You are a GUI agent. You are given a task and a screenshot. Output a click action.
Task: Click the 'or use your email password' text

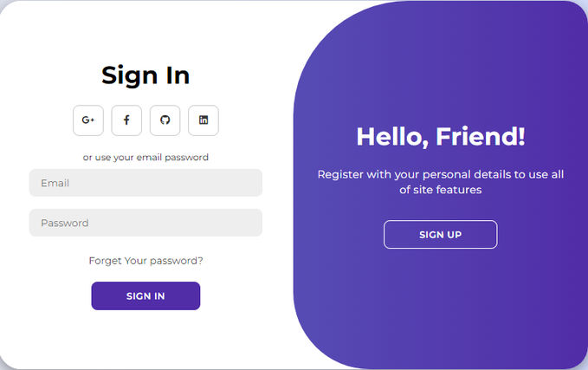click(x=145, y=158)
